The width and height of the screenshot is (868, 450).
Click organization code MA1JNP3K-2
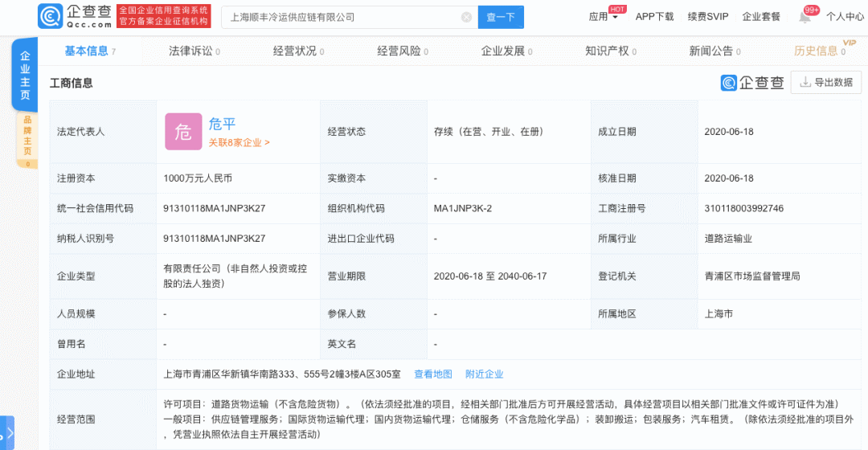tap(463, 208)
